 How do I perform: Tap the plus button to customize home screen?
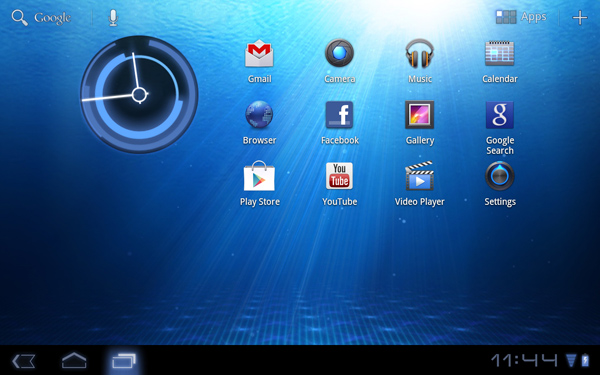tap(580, 18)
